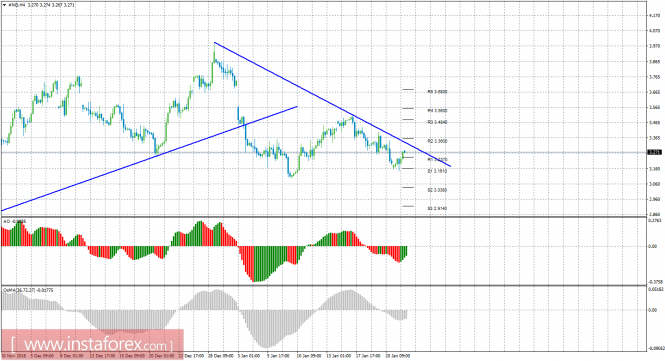Click the R2 pivot level label
This screenshot has height=361, width=665.
click(437, 141)
